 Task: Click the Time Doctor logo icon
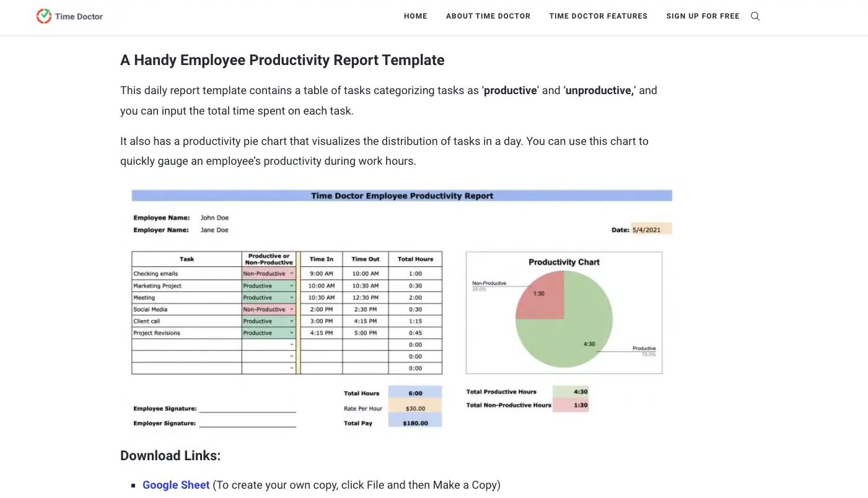(43, 16)
